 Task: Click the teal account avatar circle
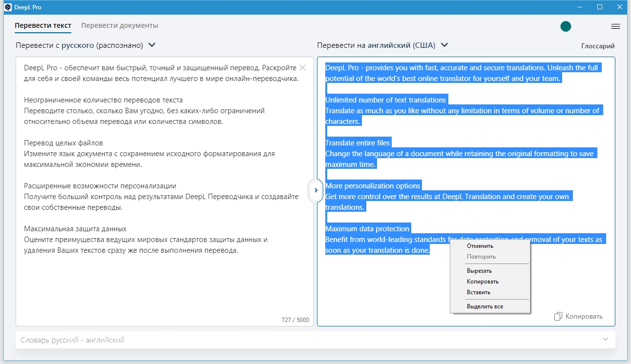(566, 26)
